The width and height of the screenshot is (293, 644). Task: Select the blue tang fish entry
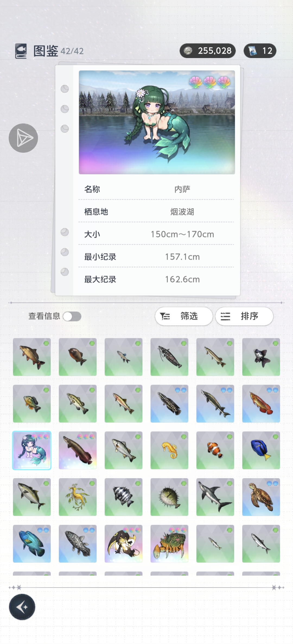point(261,450)
